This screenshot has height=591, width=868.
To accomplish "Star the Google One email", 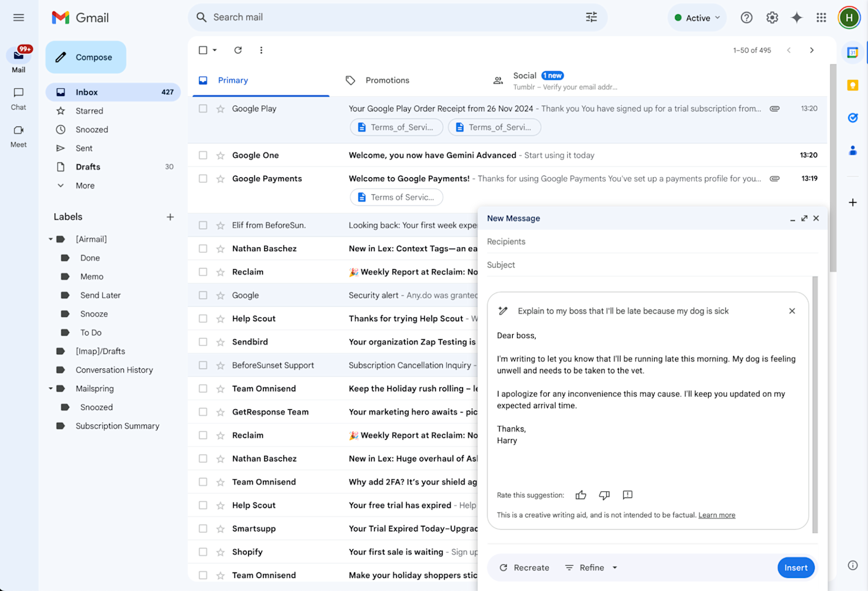I will 220,156.
